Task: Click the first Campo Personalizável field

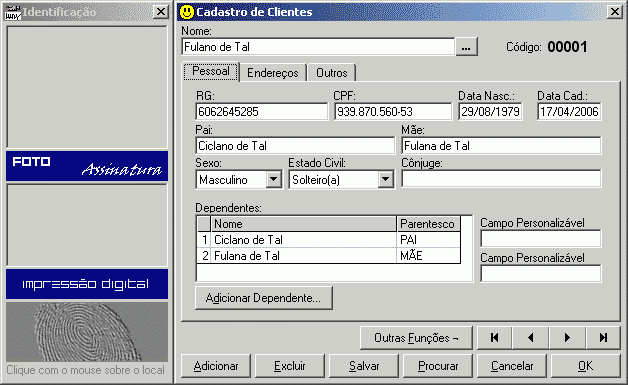Action: click(541, 239)
